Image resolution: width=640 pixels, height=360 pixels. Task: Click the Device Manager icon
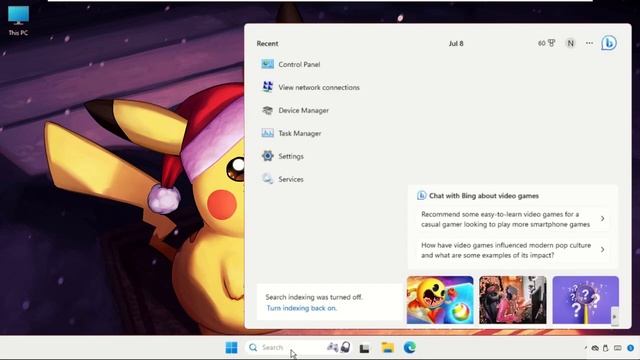pyautogui.click(x=268, y=110)
